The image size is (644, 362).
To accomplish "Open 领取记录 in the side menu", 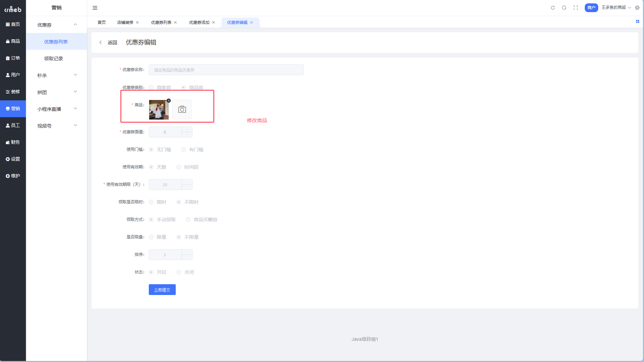I will 54,59.
